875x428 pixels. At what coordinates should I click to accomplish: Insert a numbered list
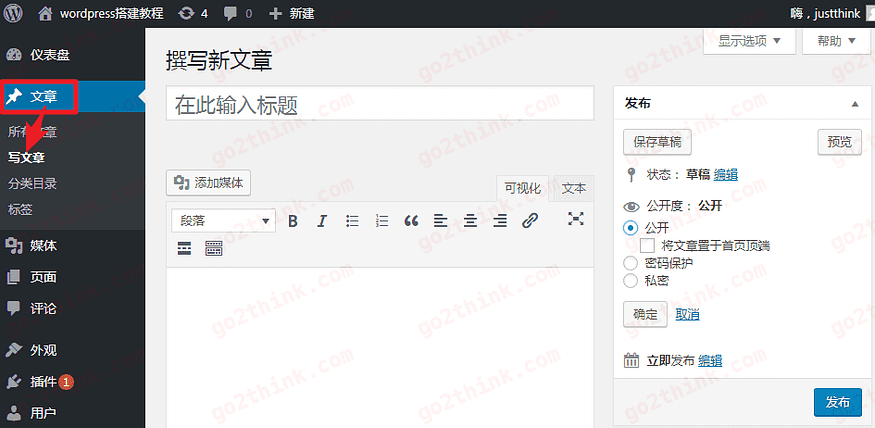[x=382, y=221]
